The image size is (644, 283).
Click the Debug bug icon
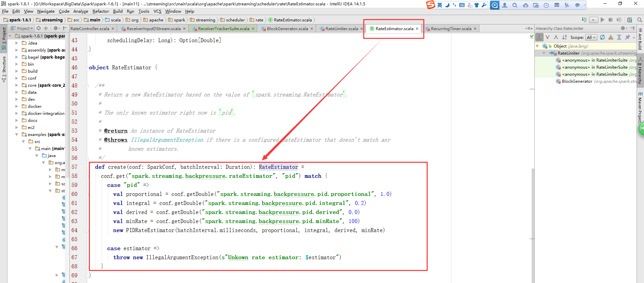coord(611,20)
